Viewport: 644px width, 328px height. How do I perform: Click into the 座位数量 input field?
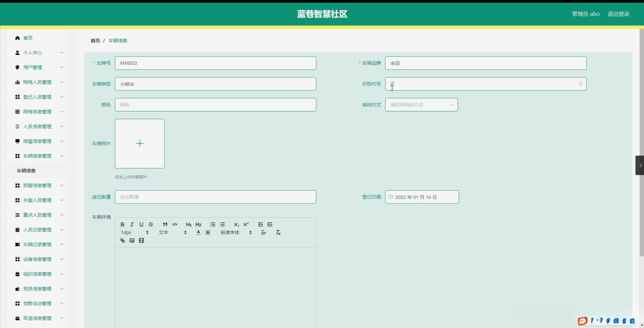tap(216, 197)
